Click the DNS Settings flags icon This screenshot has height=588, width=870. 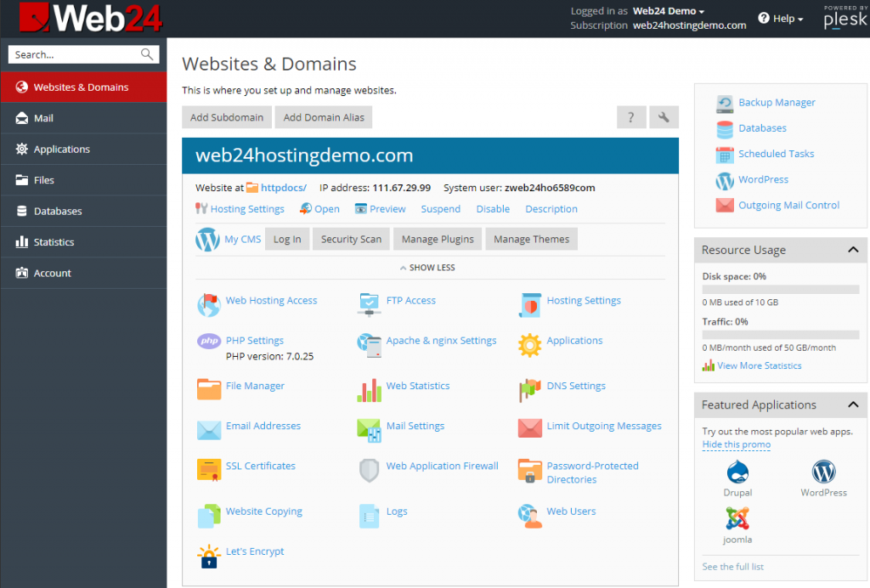(x=530, y=391)
